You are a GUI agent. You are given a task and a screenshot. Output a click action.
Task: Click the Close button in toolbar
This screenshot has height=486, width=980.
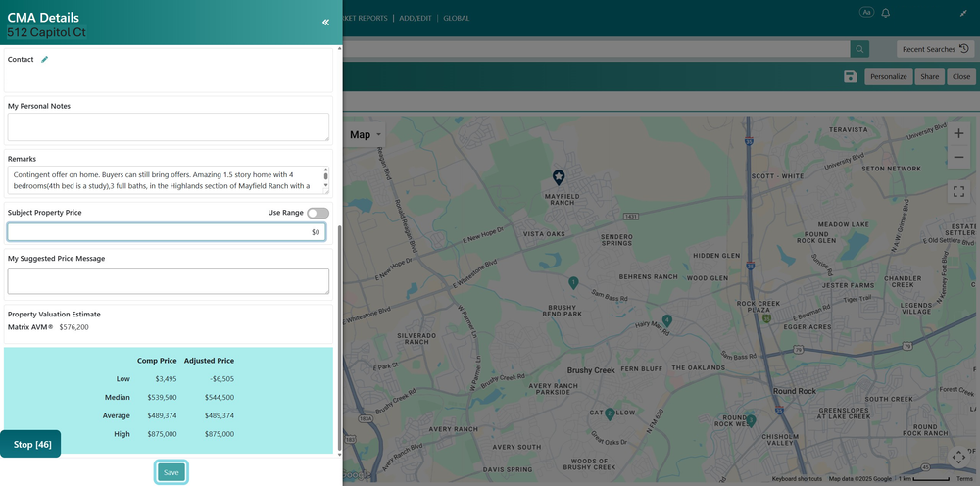coord(961,76)
